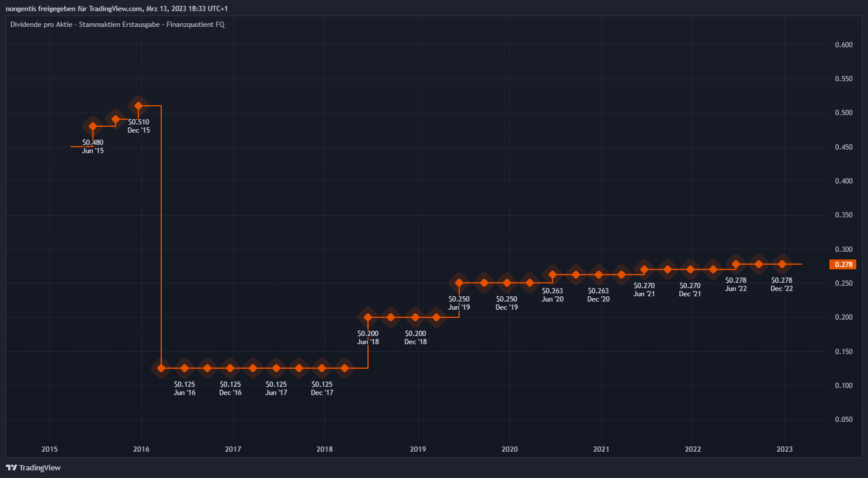The image size is (868, 478).
Task: Click the $0.250 Dec '19 data label
Action: pyautogui.click(x=506, y=303)
